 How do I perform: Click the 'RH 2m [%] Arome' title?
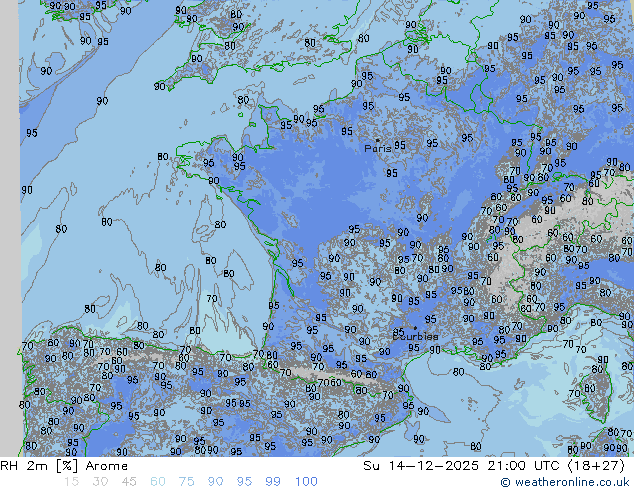(x=64, y=466)
